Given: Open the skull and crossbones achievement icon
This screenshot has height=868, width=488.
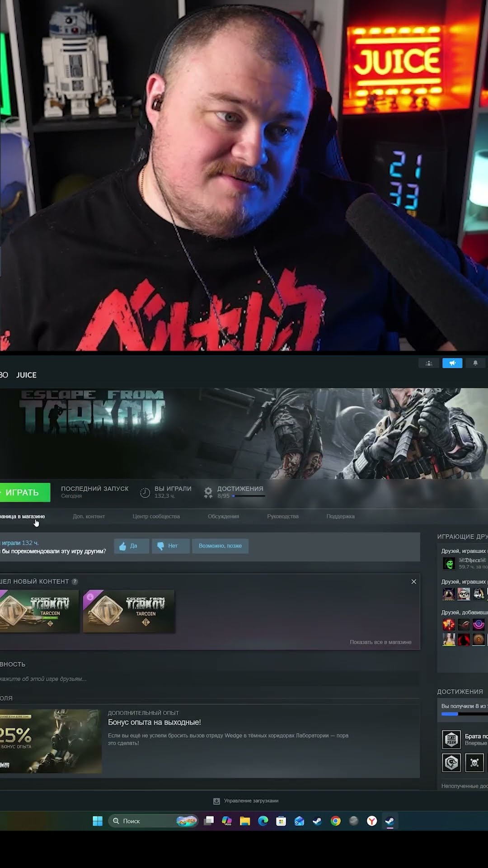Looking at the screenshot, I should (x=474, y=763).
